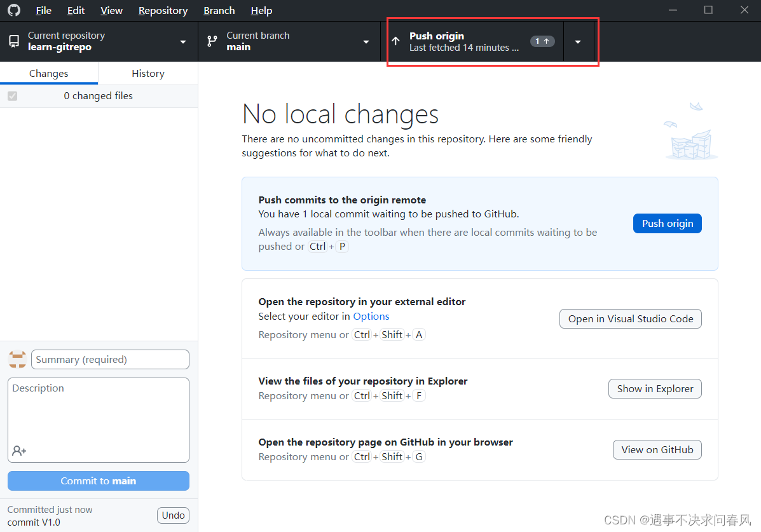This screenshot has width=761, height=532.
Task: Click the Summary (required) input field
Action: coord(110,360)
